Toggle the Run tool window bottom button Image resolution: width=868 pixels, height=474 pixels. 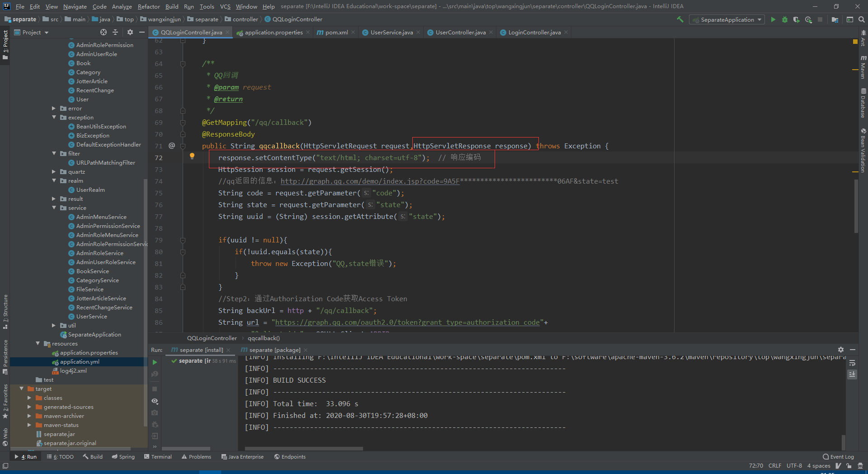click(26, 457)
